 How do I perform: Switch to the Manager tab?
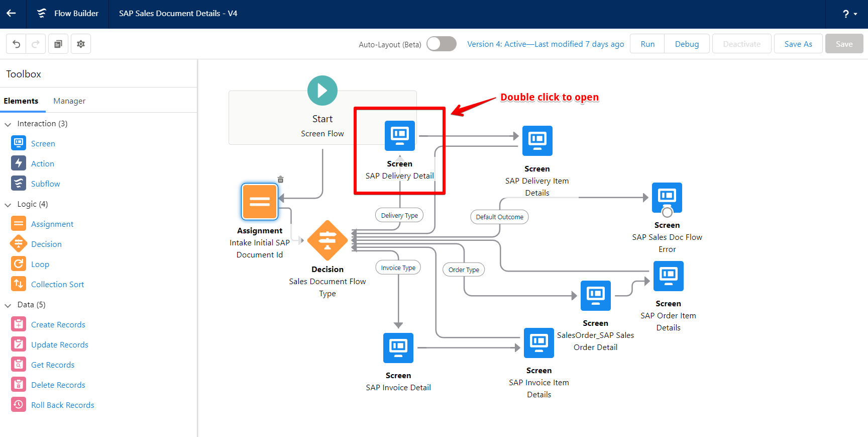69,101
